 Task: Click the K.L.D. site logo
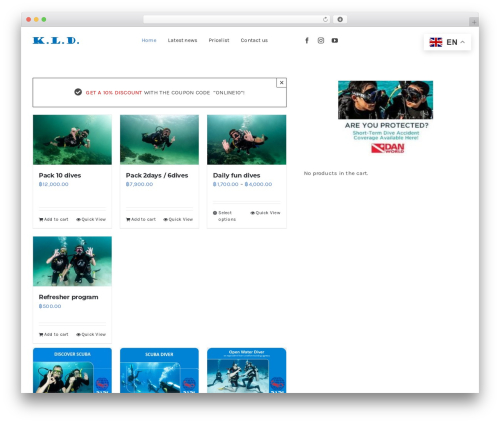pos(56,40)
